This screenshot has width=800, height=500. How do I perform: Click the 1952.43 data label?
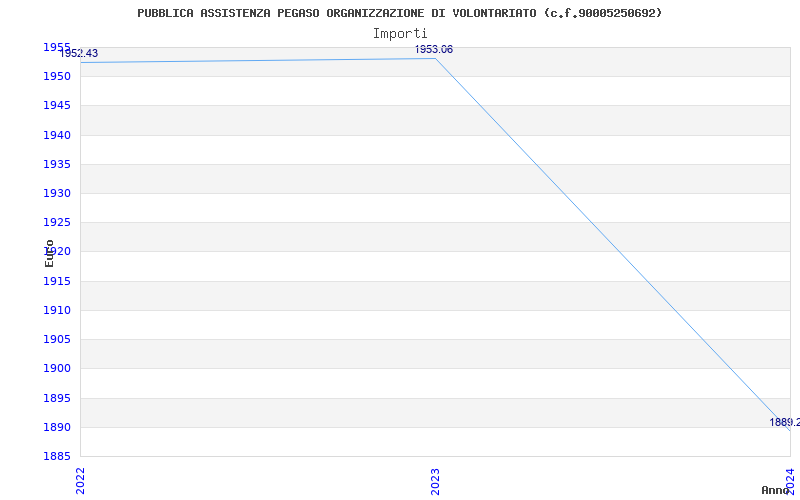coord(79,53)
